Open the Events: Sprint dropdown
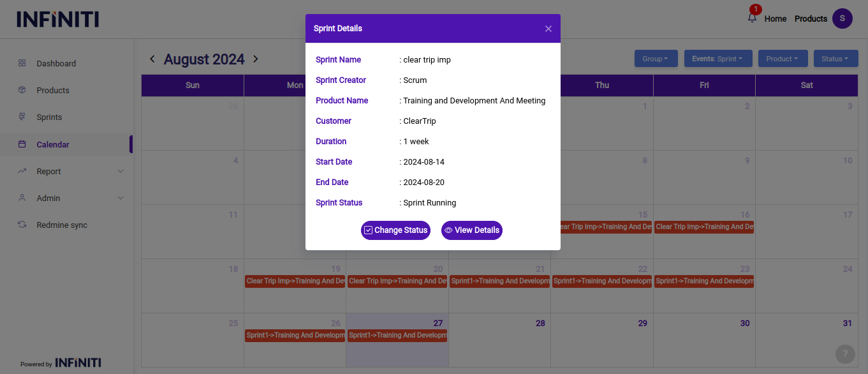The image size is (868, 374). point(717,59)
